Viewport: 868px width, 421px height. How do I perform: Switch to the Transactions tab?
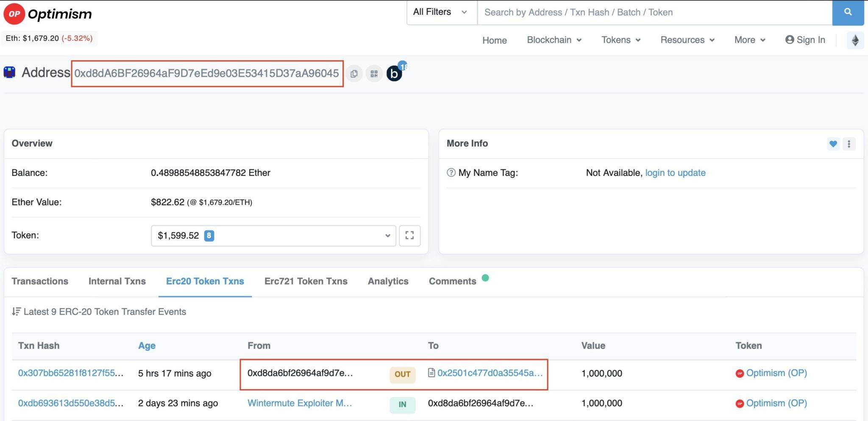[40, 281]
